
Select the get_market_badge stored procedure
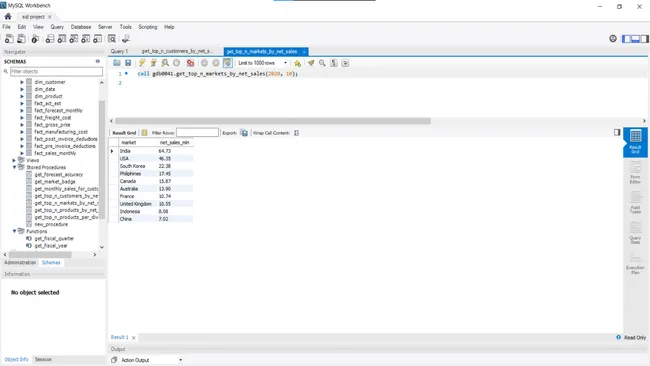pyautogui.click(x=55, y=182)
